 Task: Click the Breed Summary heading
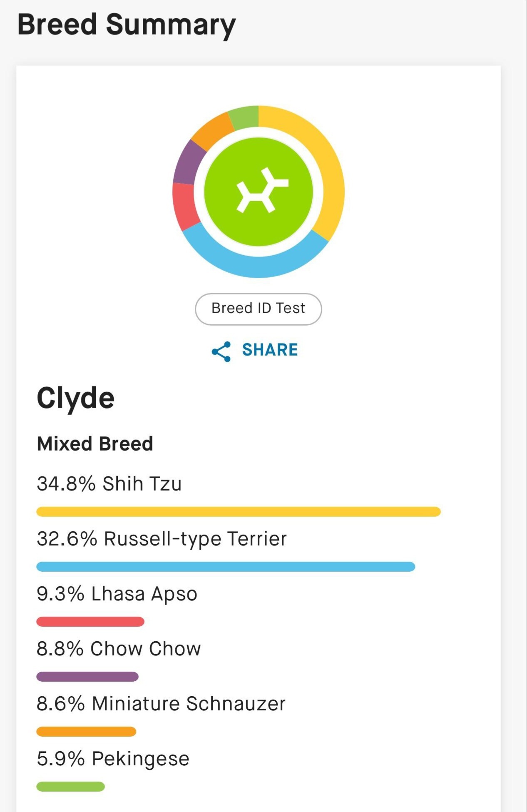point(127,25)
